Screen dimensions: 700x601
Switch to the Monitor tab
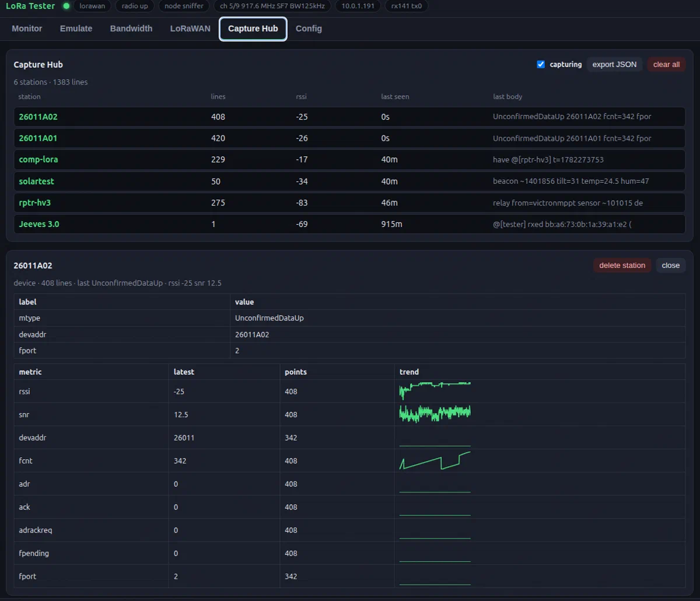click(27, 29)
